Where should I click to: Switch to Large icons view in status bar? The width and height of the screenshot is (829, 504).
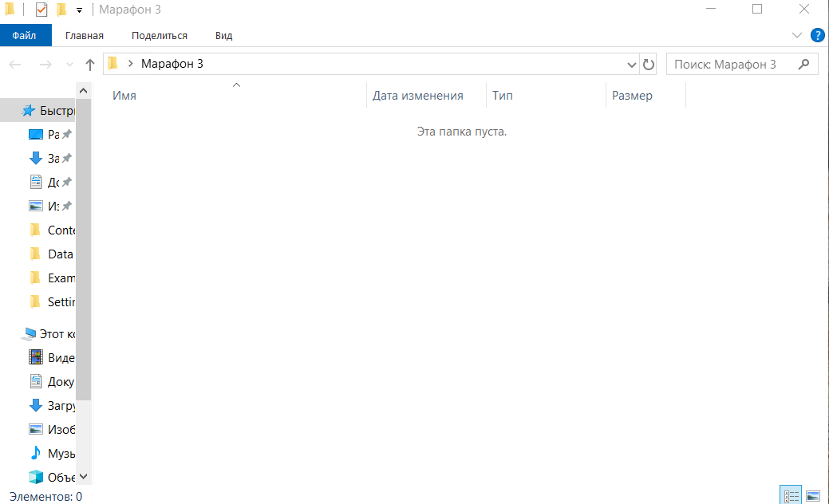813,495
